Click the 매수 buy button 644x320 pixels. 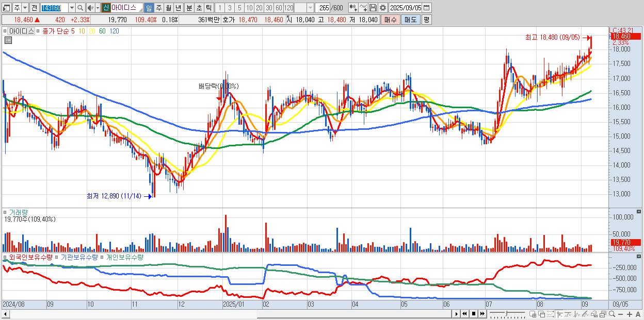point(391,20)
